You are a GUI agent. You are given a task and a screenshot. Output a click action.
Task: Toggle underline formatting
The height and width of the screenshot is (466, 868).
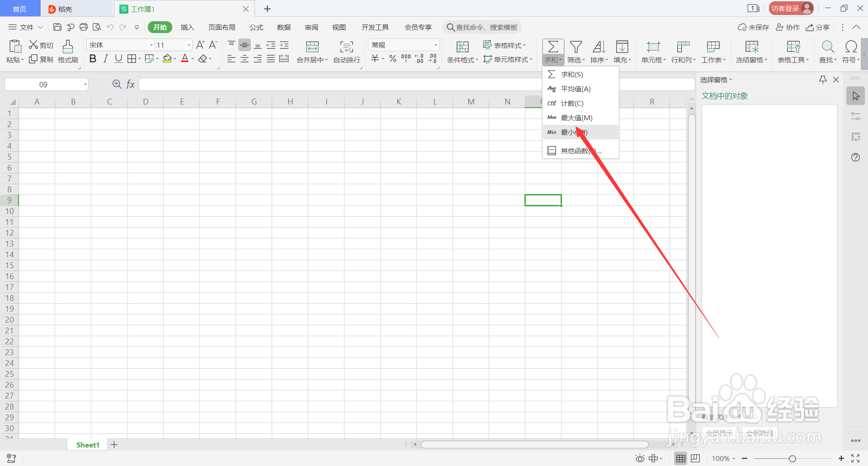118,58
